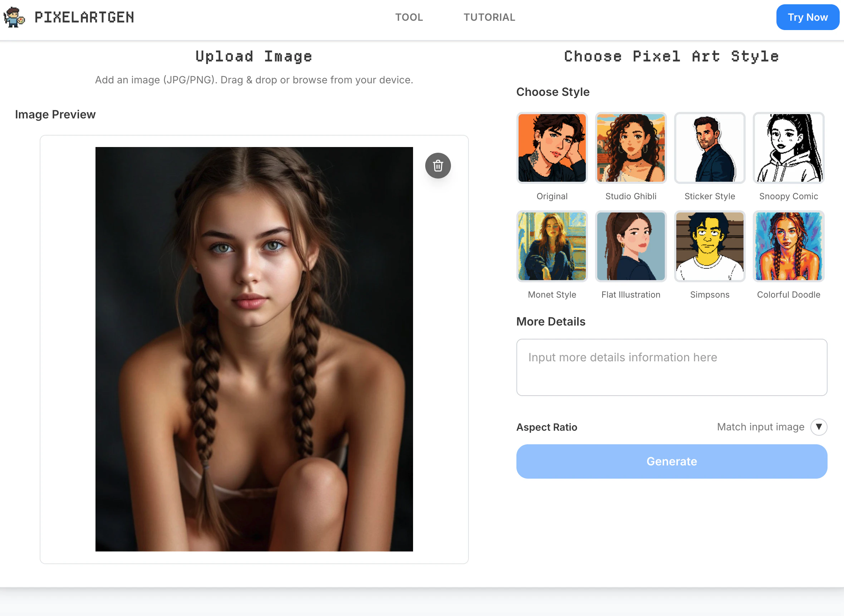Click the 'Upload Image' heading
The image size is (844, 616).
click(254, 56)
